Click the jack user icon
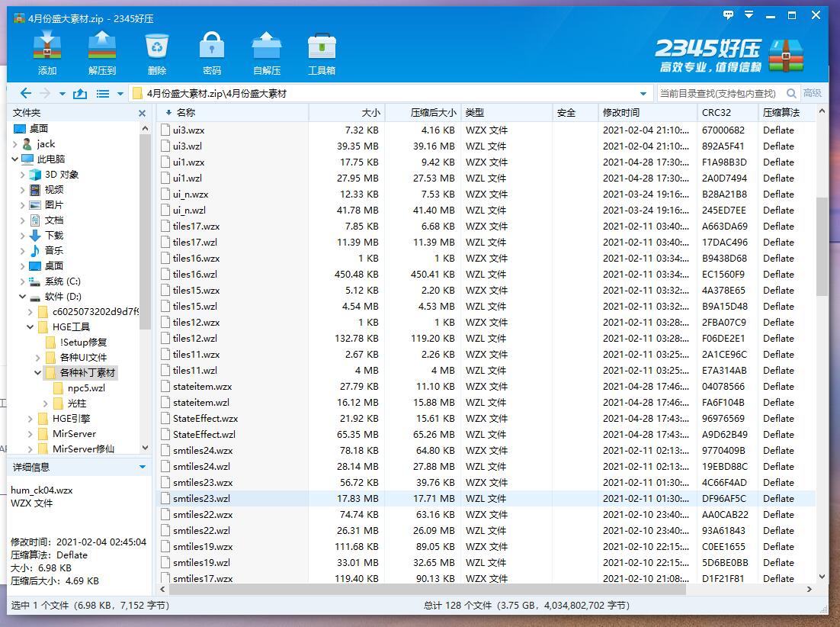840x627 pixels. pyautogui.click(x=27, y=143)
